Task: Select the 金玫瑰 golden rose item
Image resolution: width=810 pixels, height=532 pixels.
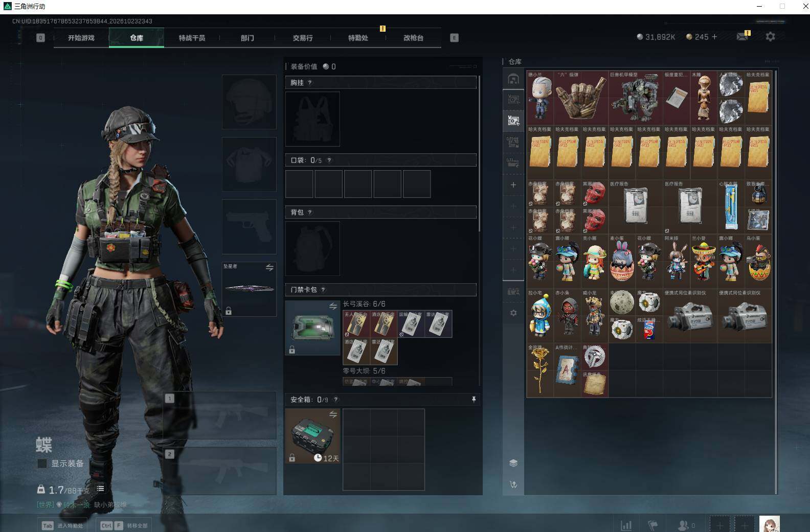Action: (541, 370)
